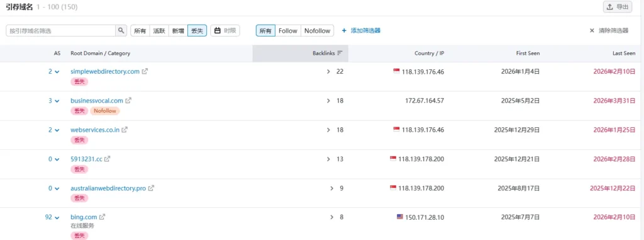Open external link icon for australianwebdirectory.pro
The height and width of the screenshot is (240, 644).
pyautogui.click(x=151, y=188)
